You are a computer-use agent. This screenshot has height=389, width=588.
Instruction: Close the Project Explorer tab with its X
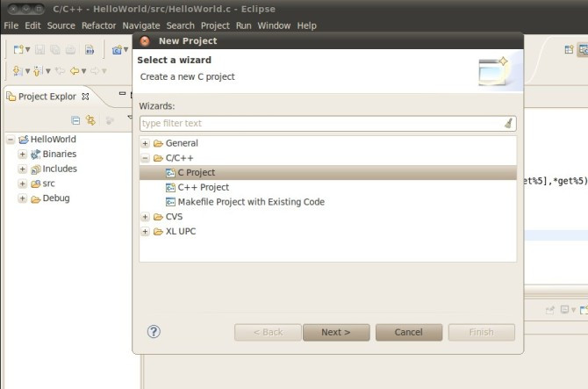tap(85, 97)
